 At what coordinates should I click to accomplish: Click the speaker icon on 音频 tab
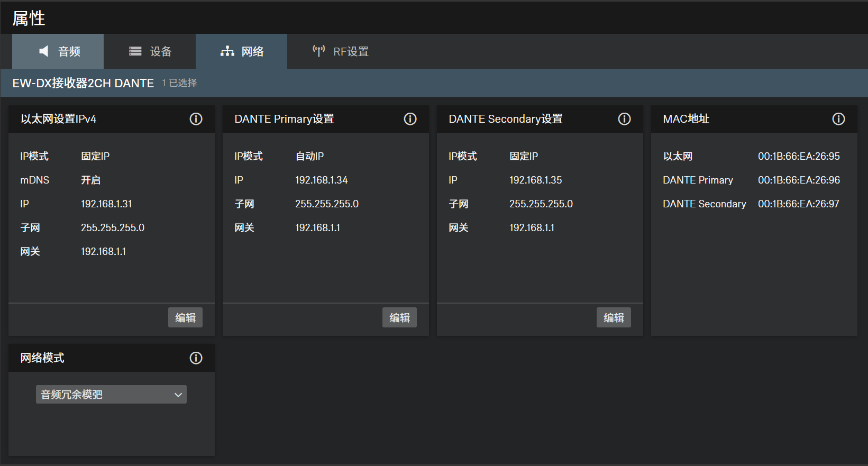click(44, 51)
